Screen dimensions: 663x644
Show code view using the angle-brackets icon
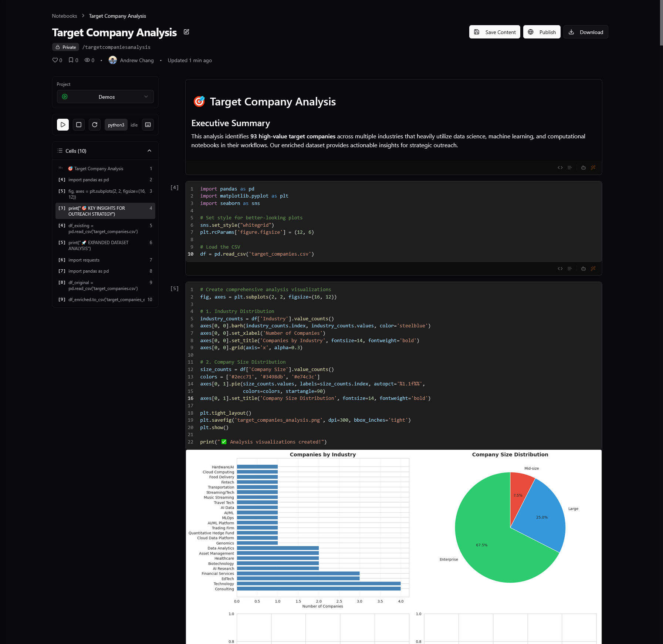click(560, 168)
